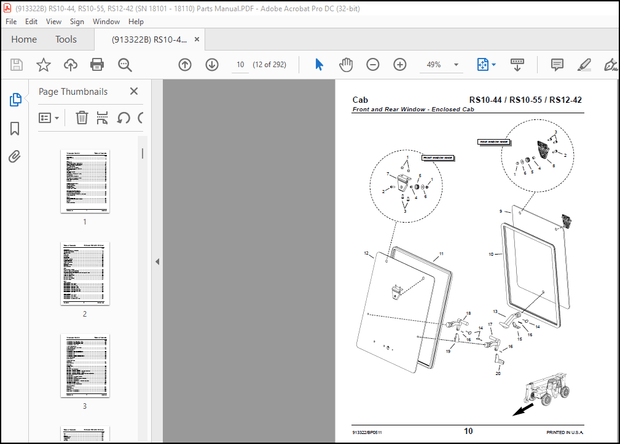The height and width of the screenshot is (444, 620).
Task: Select page 3 thumbnail
Action: pyautogui.click(x=85, y=366)
